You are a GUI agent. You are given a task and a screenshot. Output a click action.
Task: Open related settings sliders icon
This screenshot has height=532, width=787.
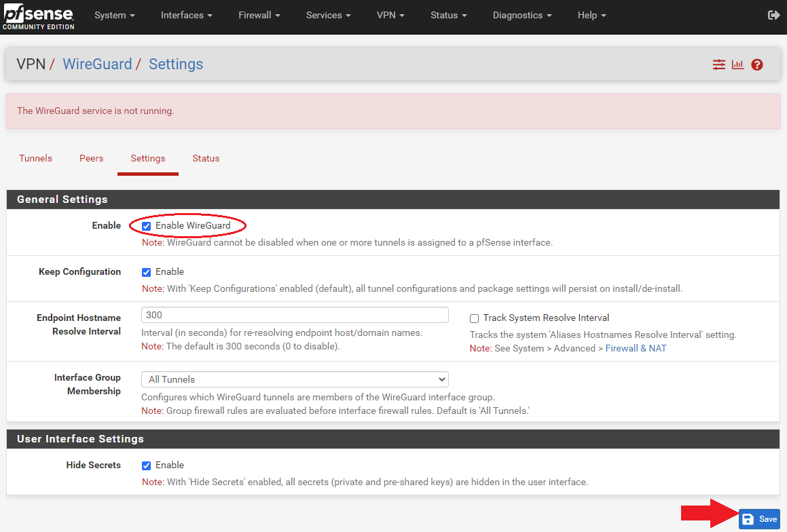click(718, 64)
